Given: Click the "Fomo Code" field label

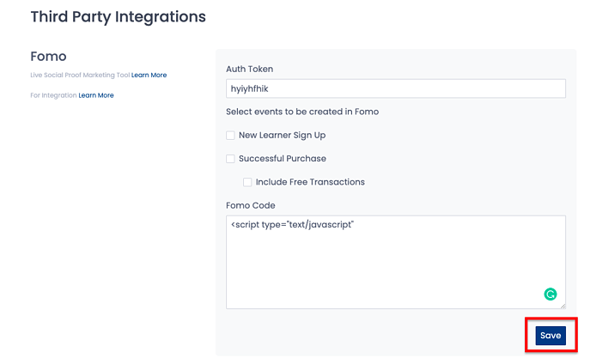Looking at the screenshot, I should (x=250, y=205).
